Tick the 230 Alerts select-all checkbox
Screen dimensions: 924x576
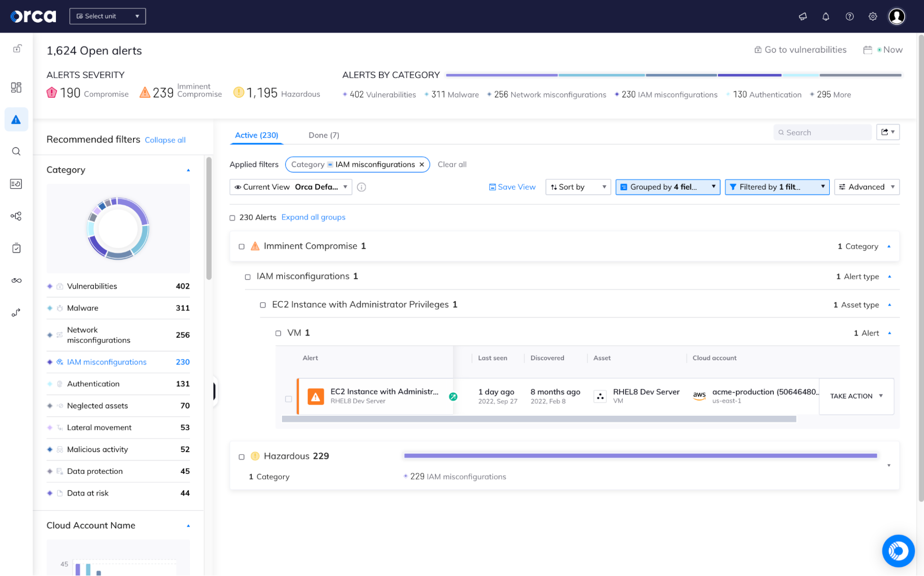[233, 218]
